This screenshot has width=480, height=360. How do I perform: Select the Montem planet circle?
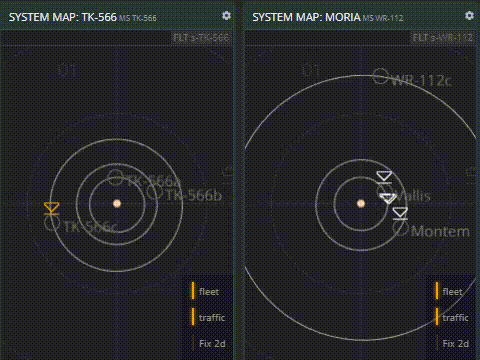click(x=401, y=228)
